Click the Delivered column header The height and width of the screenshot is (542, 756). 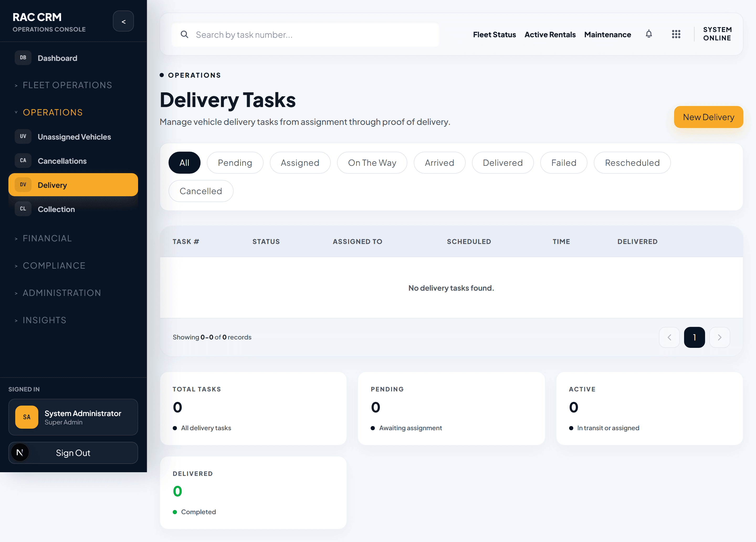[637, 242]
